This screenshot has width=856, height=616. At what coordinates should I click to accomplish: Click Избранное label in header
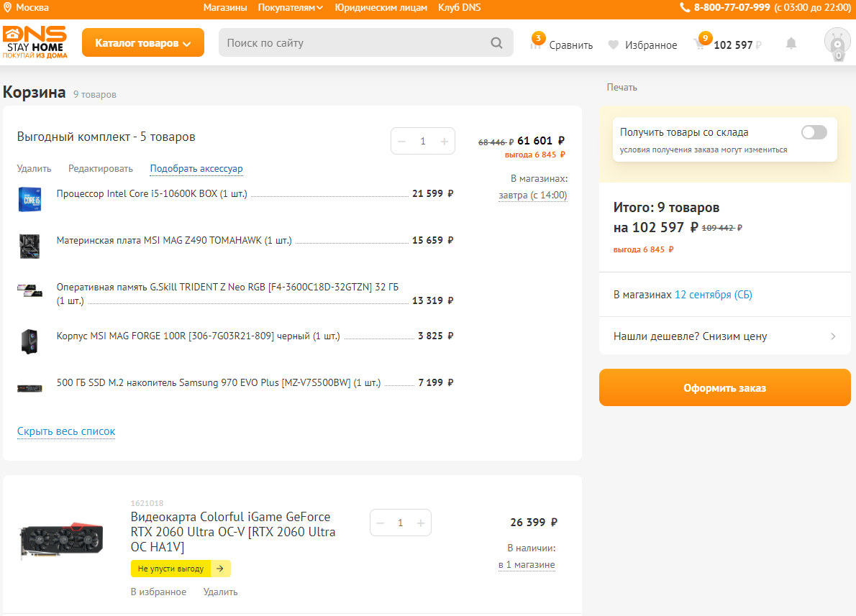(651, 45)
